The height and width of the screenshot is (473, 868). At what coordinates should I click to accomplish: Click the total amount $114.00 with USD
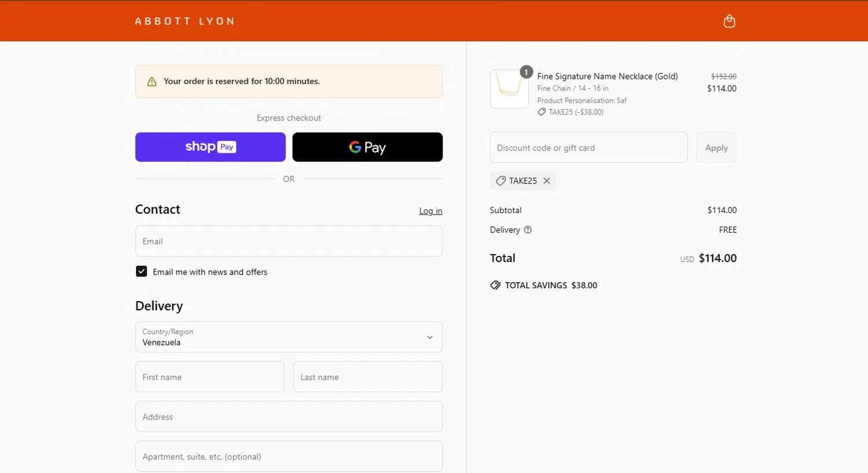(x=708, y=258)
